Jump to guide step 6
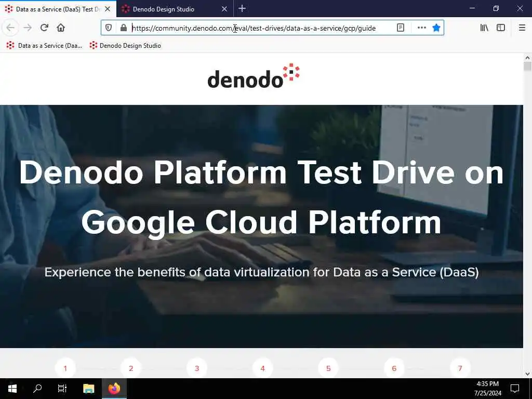This screenshot has height=399, width=532. tap(394, 368)
